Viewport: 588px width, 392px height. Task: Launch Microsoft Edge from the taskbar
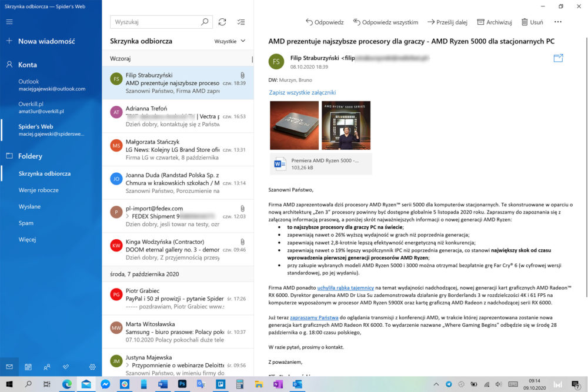[x=67, y=384]
